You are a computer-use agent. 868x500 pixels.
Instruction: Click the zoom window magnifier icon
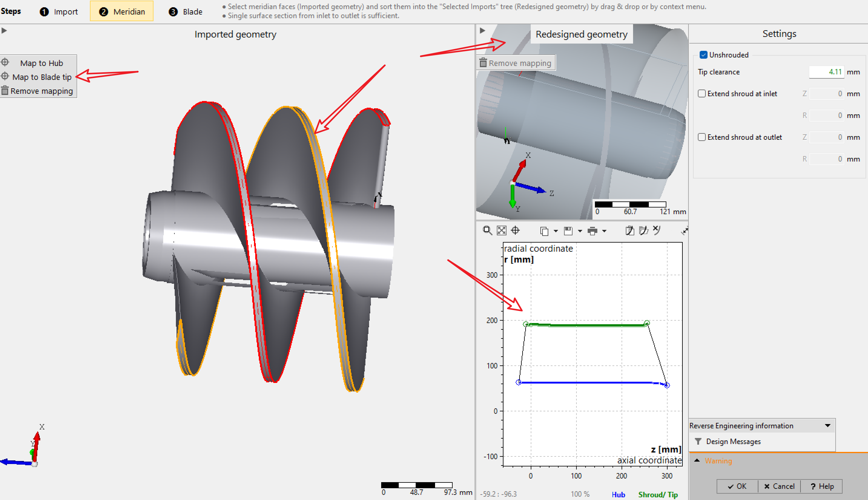click(487, 230)
